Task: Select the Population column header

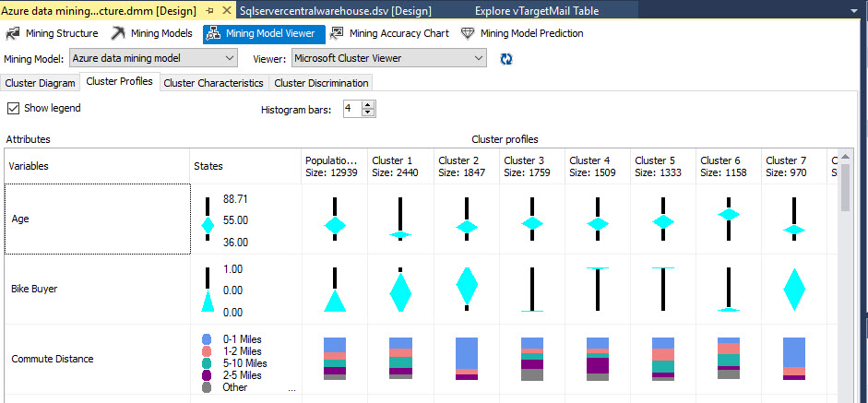Action: point(334,166)
